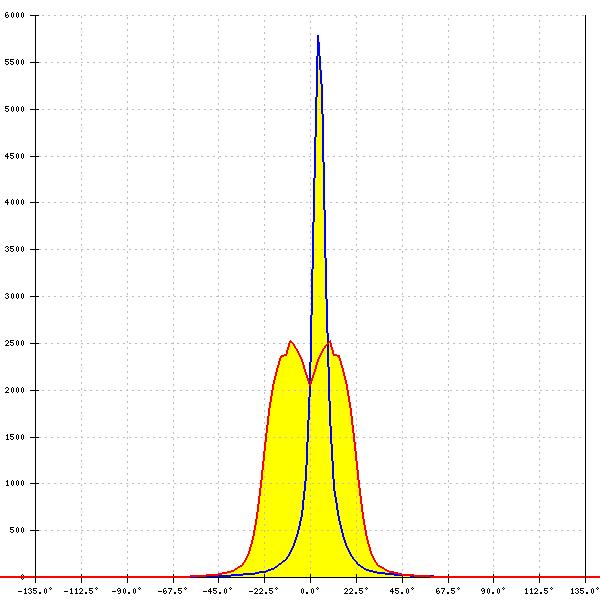Click the 6000 y-axis label
Image resolution: width=600 pixels, height=600 pixels.
(x=15, y=15)
